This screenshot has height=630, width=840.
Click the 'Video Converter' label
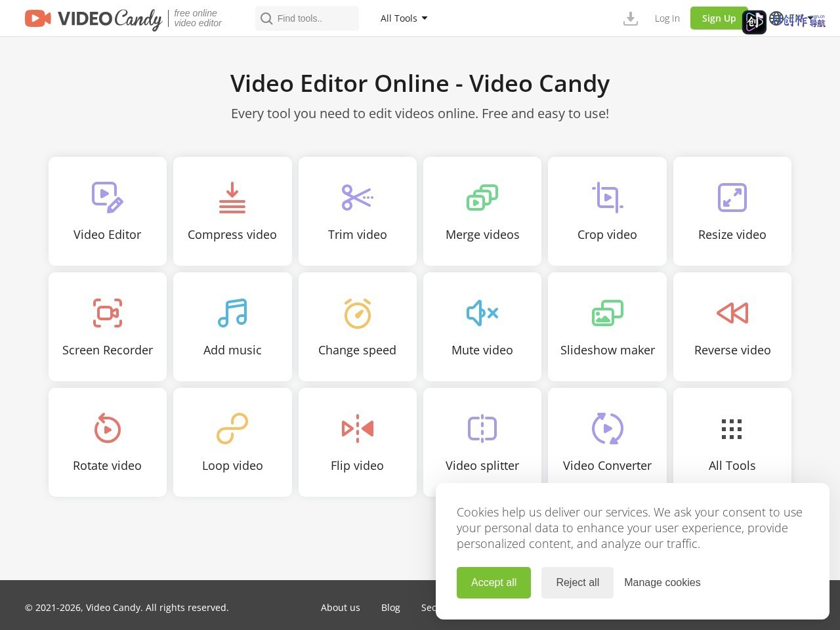point(608,466)
